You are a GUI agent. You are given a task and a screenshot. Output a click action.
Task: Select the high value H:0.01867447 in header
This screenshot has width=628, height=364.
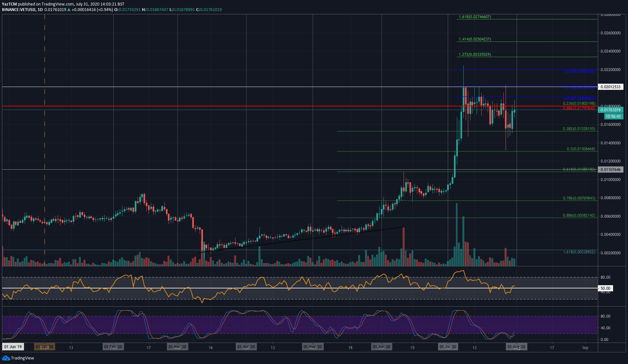pyautogui.click(x=155, y=9)
